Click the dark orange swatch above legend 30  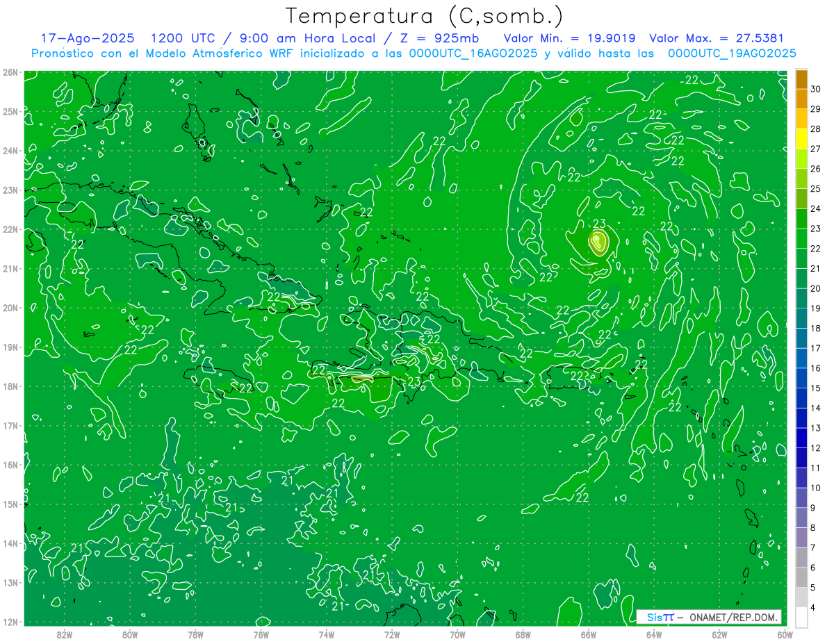(801, 79)
